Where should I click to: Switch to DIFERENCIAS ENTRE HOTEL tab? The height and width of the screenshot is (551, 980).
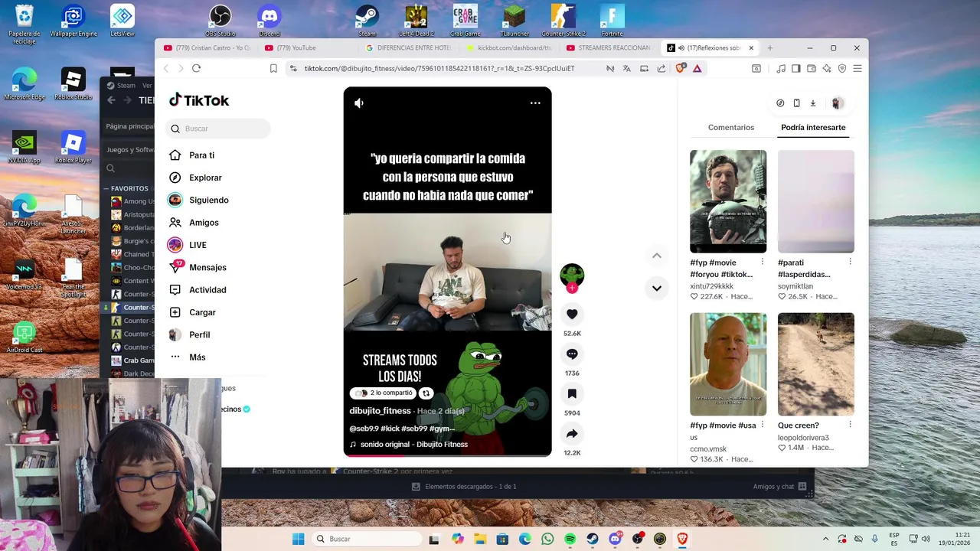click(x=409, y=47)
